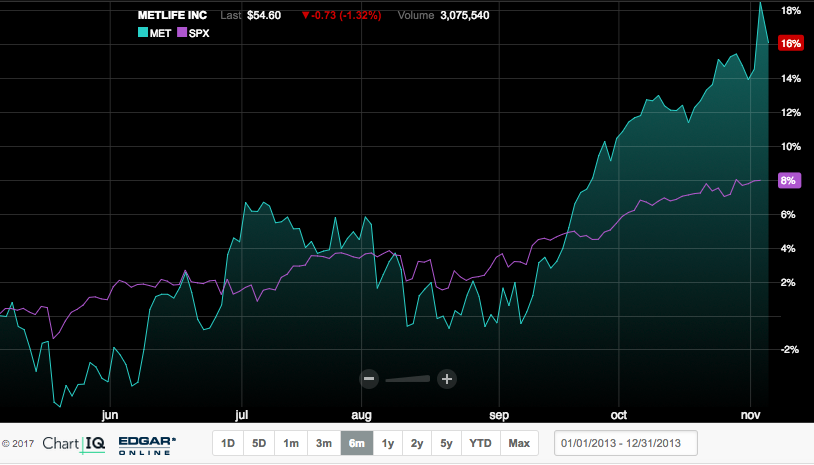Image resolution: width=814 pixels, height=465 pixels.
Task: Click the Last price $54.60 value
Action: pyautogui.click(x=264, y=15)
